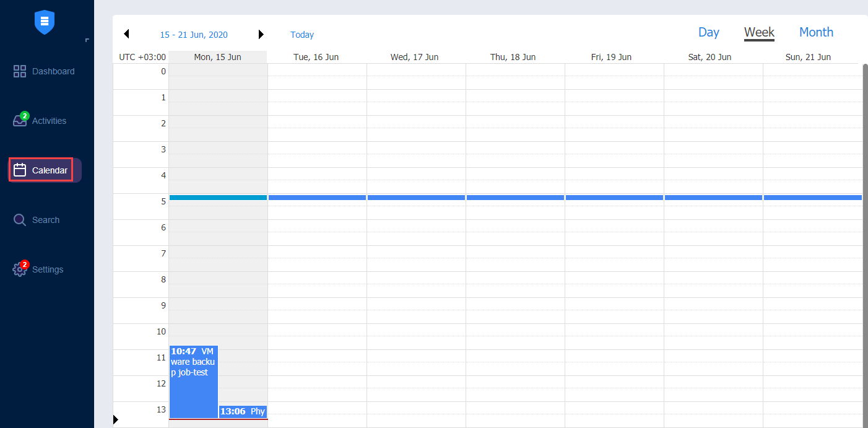Click the blue event bar on Friday

[x=614, y=198]
